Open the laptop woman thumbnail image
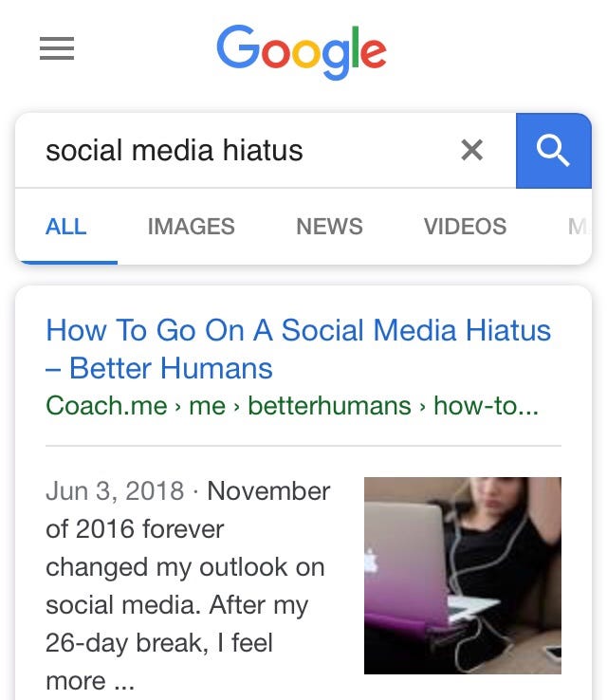Image resolution: width=607 pixels, height=700 pixels. point(463,576)
